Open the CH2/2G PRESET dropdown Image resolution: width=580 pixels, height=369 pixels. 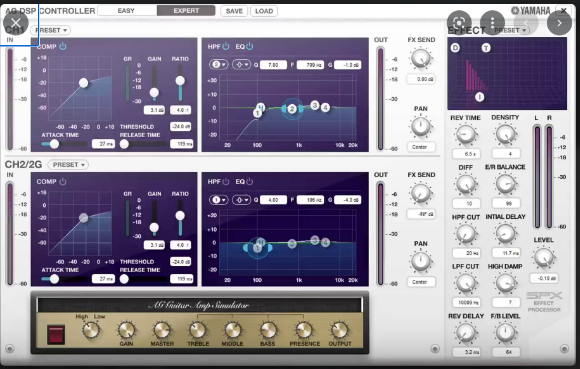tap(68, 165)
